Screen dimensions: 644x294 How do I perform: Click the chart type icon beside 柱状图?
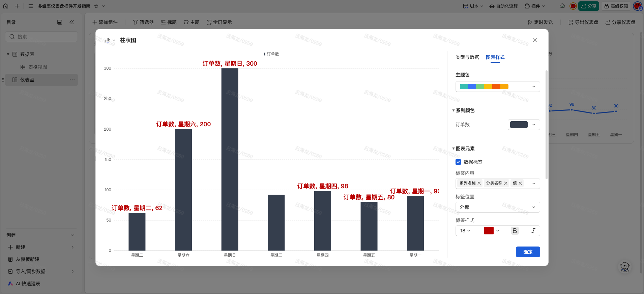click(x=108, y=40)
